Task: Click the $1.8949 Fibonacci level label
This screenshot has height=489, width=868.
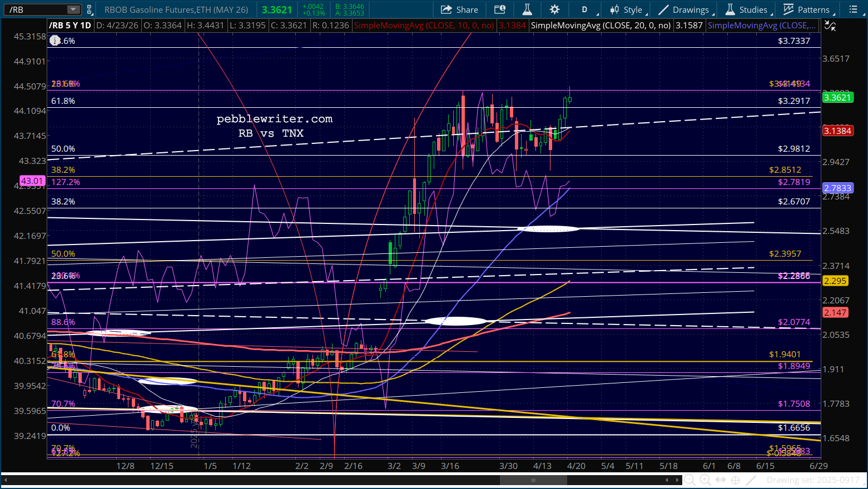Action: coord(794,366)
